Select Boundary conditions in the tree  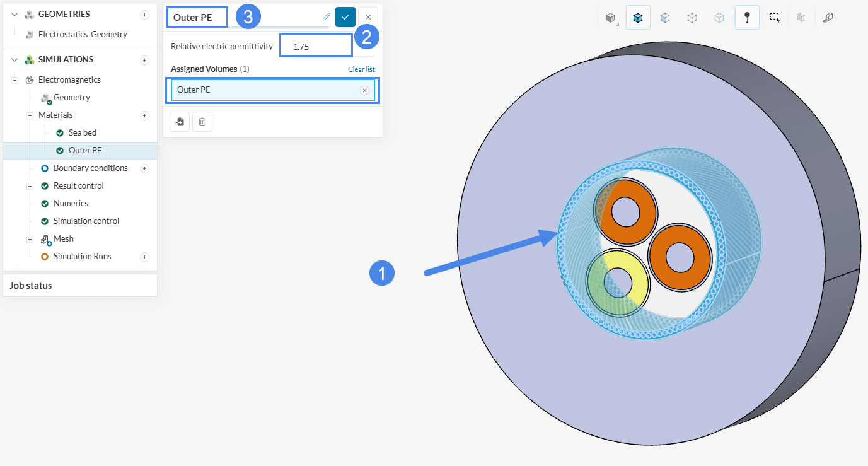point(90,168)
